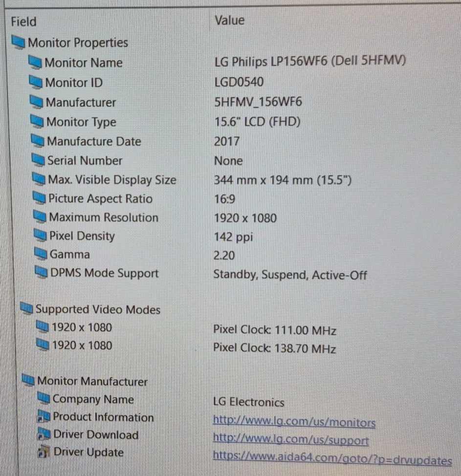Click the icon beside Gamma
Image resolution: width=461 pixels, height=476 pixels.
pos(41,254)
